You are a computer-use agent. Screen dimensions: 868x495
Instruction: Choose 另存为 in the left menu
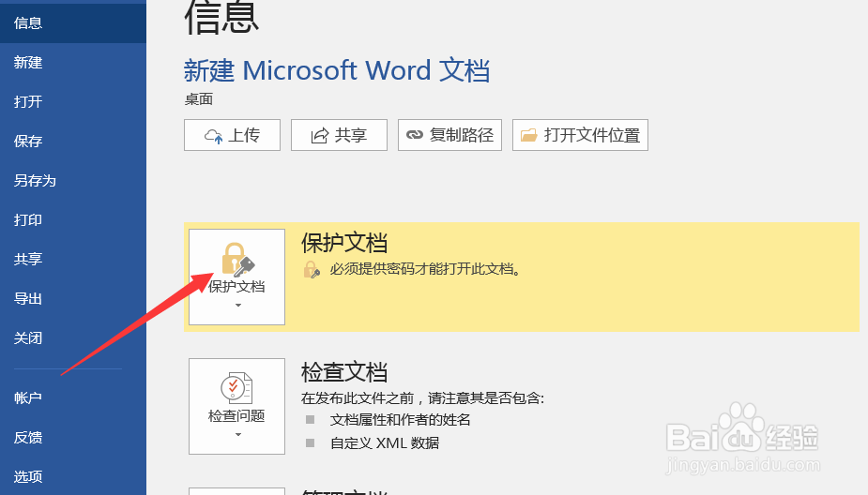pyautogui.click(x=73, y=180)
